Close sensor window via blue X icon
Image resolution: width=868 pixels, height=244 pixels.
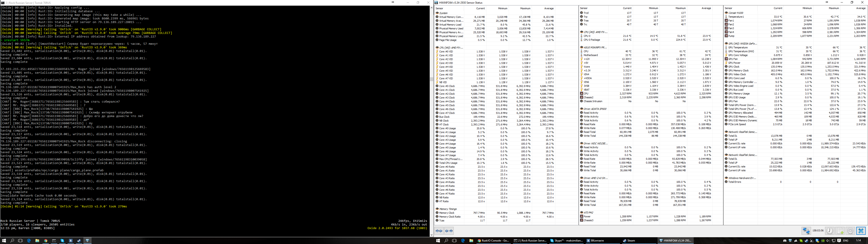coord(861,231)
